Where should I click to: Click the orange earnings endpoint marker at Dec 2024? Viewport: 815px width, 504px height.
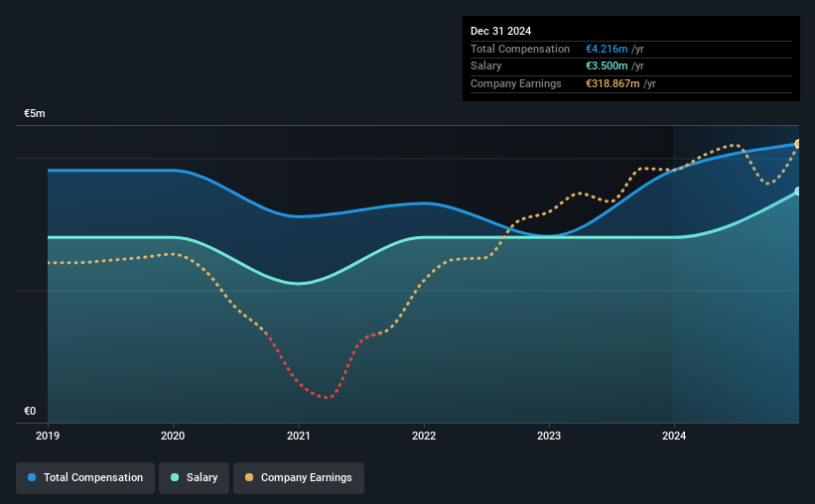[x=797, y=144]
